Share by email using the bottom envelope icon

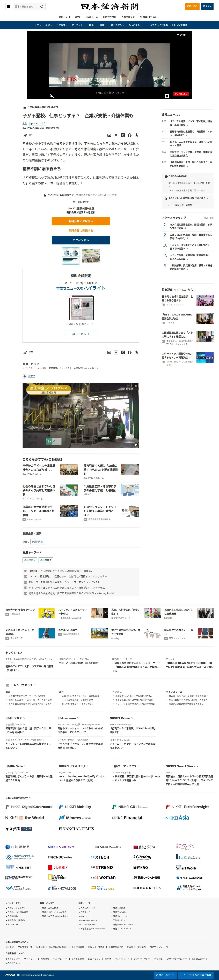click(x=109, y=352)
